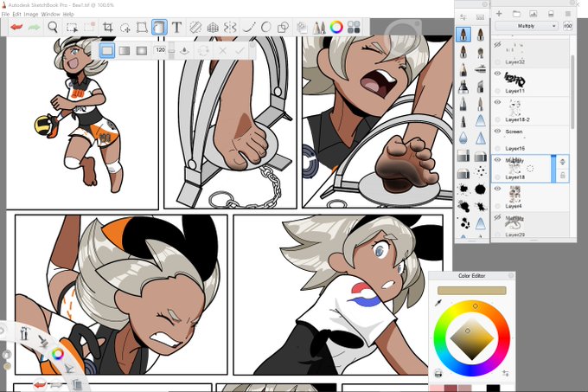Open the Multiply blend mode dropdown
This screenshot has height=392, width=588.
pos(526,26)
